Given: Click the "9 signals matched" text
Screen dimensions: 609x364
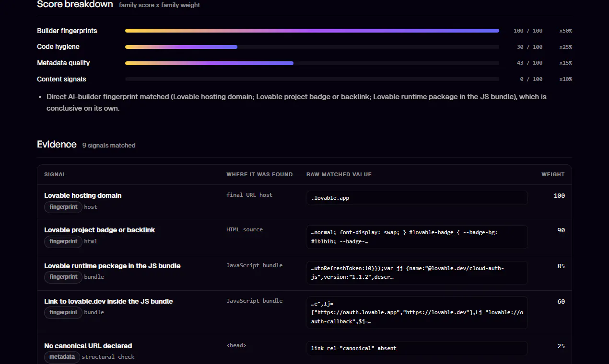Looking at the screenshot, I should [x=109, y=145].
